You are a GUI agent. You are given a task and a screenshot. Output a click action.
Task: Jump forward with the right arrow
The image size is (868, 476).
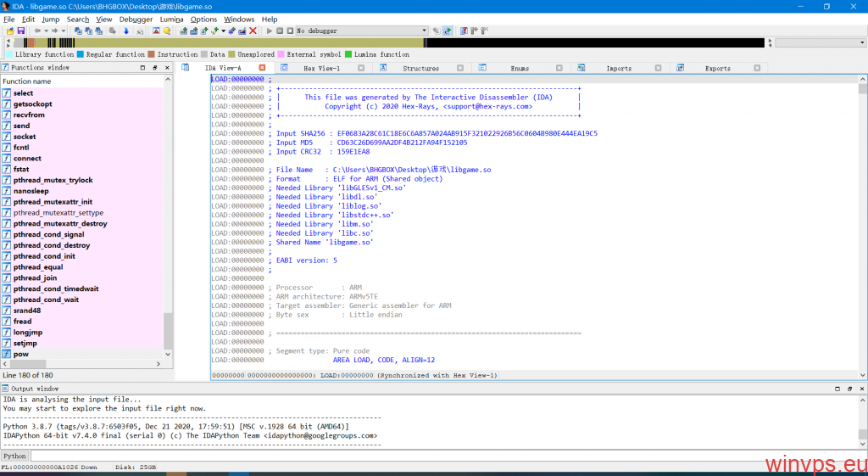point(55,31)
